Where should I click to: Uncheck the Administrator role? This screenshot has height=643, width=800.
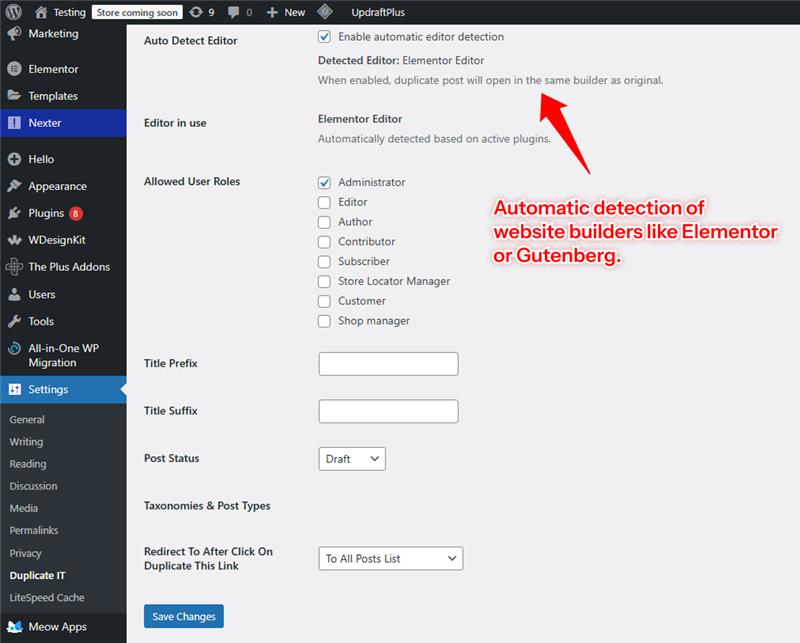324,182
